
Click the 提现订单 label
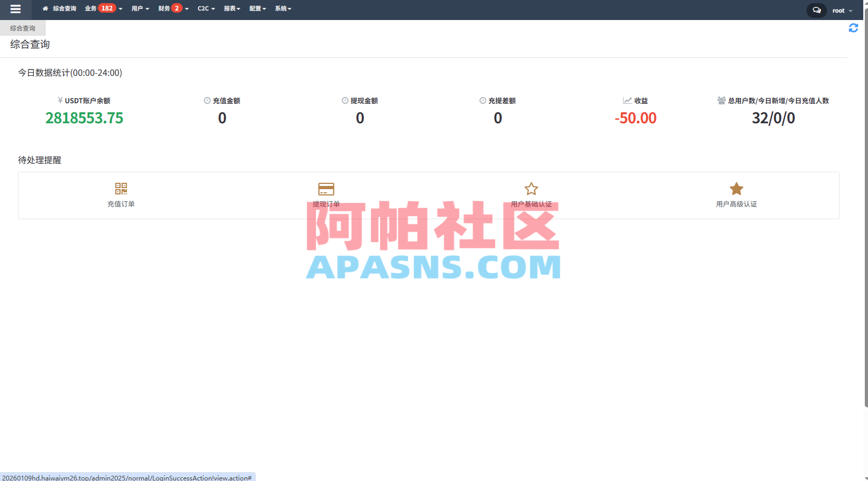coord(326,204)
